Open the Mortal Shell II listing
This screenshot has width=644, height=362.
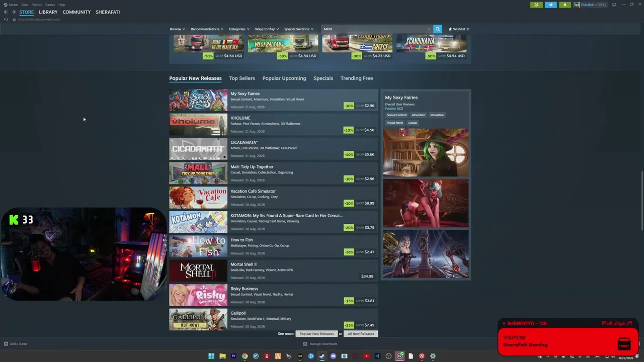click(273, 271)
